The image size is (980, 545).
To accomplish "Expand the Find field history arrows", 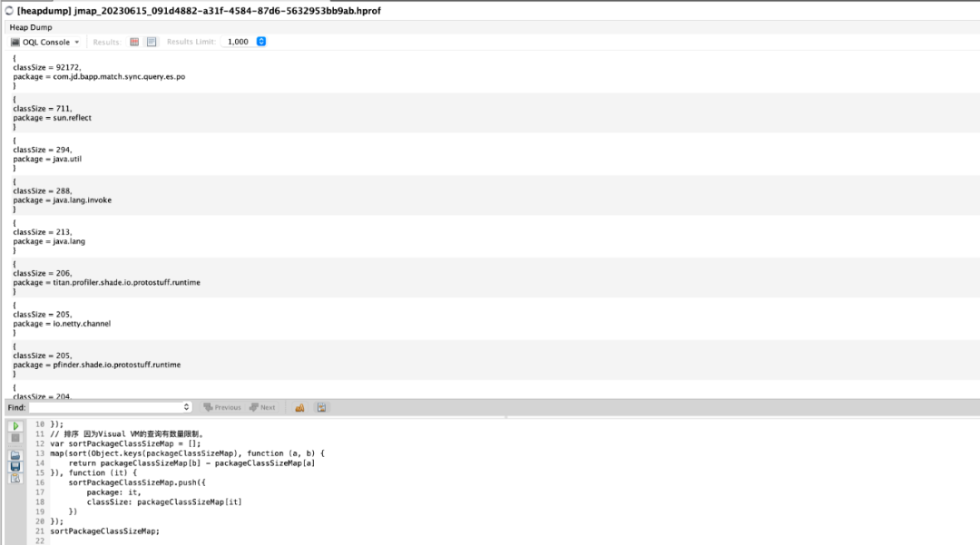I will [186, 407].
